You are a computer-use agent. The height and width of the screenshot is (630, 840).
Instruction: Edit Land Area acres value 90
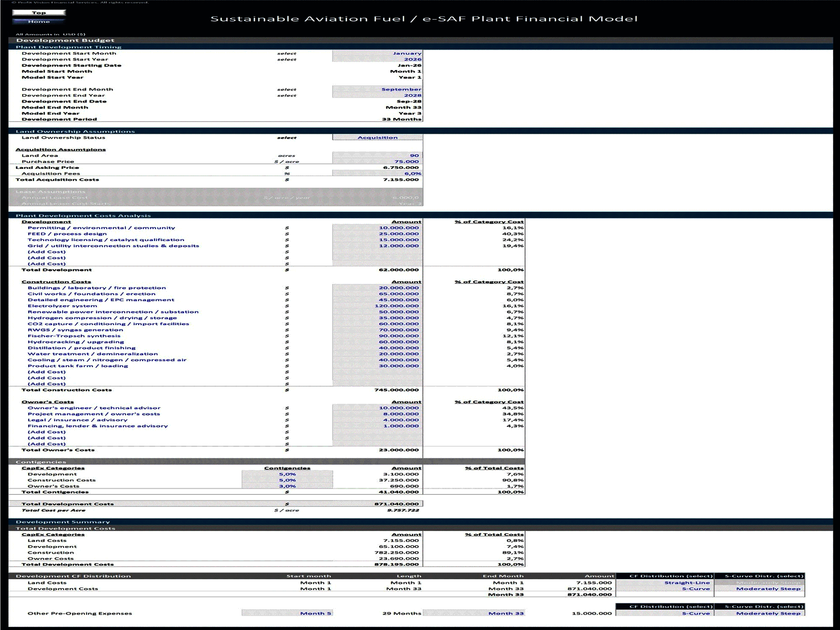[x=377, y=156]
